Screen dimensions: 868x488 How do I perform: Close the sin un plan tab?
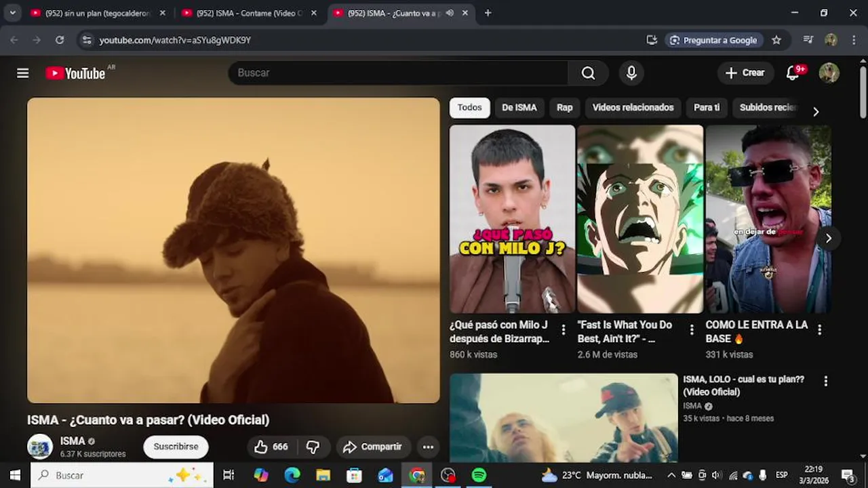click(162, 13)
